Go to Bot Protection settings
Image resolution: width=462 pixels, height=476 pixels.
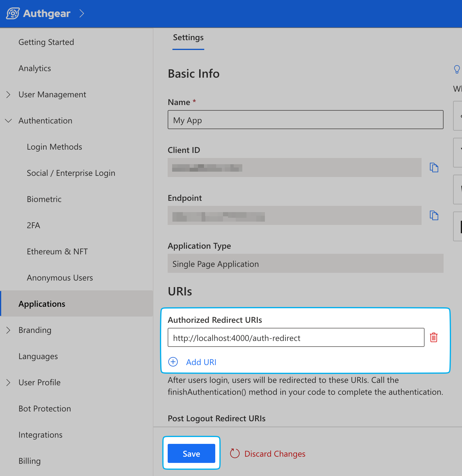click(x=45, y=409)
